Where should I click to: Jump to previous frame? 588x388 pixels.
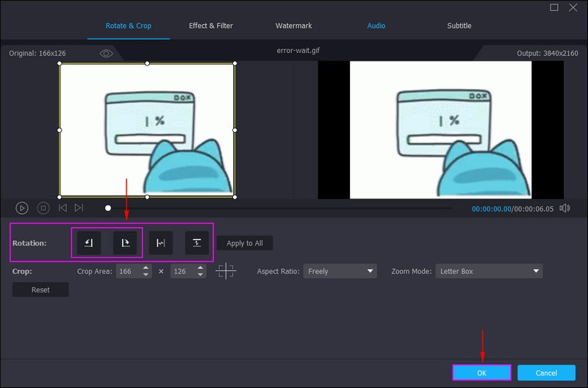[x=62, y=208]
